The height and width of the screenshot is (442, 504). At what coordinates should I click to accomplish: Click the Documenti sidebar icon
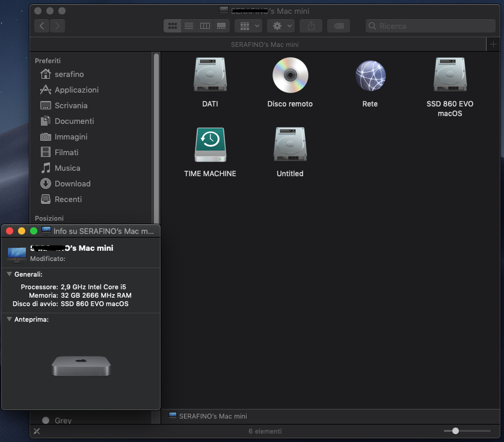click(45, 121)
